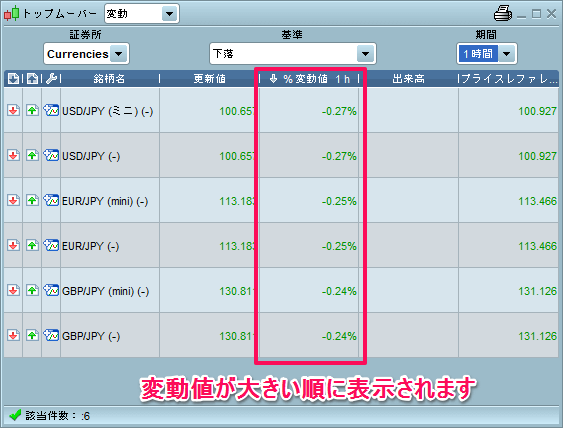The image size is (563, 428).
Task: Click the printer icon in title bar
Action: 503,13
